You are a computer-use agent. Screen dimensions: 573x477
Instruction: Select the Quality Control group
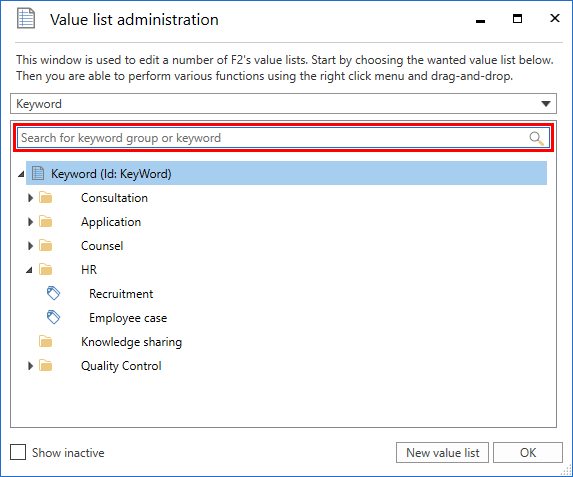pos(121,366)
